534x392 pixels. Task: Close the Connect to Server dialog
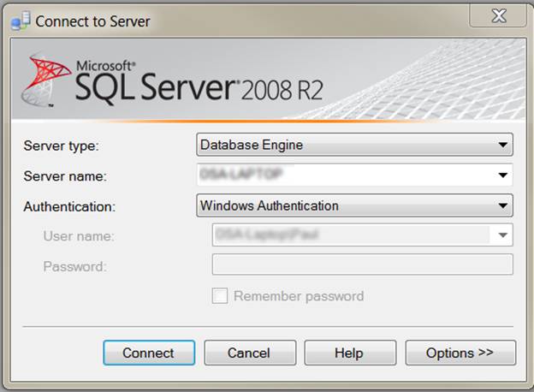tap(498, 15)
